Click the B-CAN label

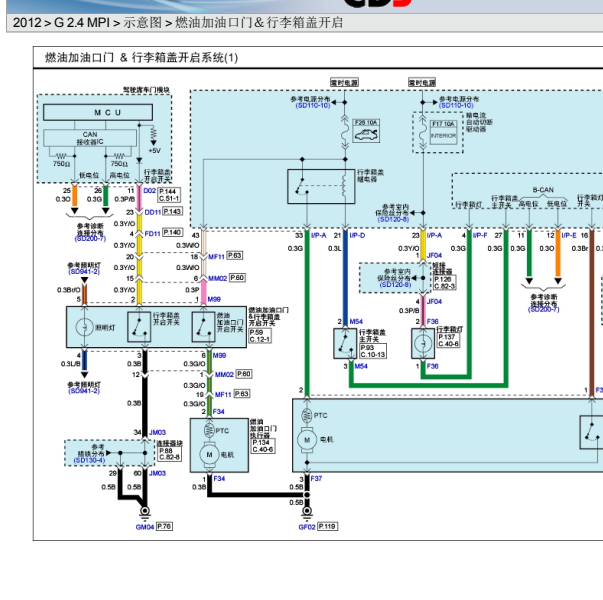tap(543, 190)
